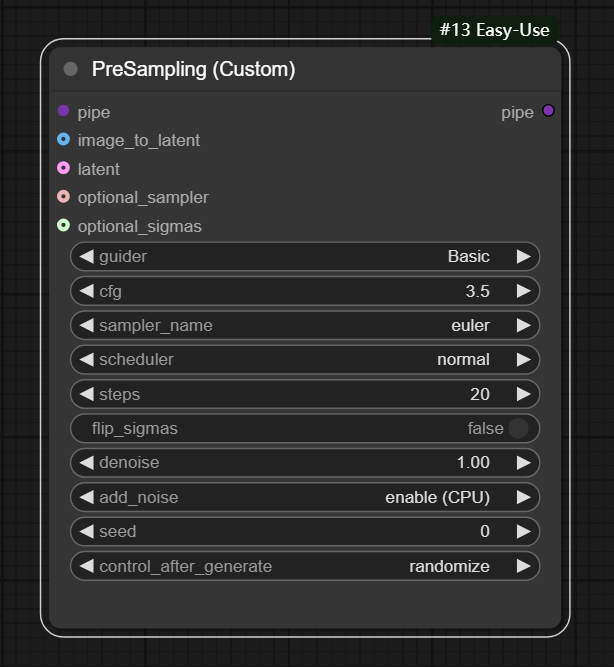
Task: Toggle the flip_sigmas switch
Action: click(x=517, y=429)
